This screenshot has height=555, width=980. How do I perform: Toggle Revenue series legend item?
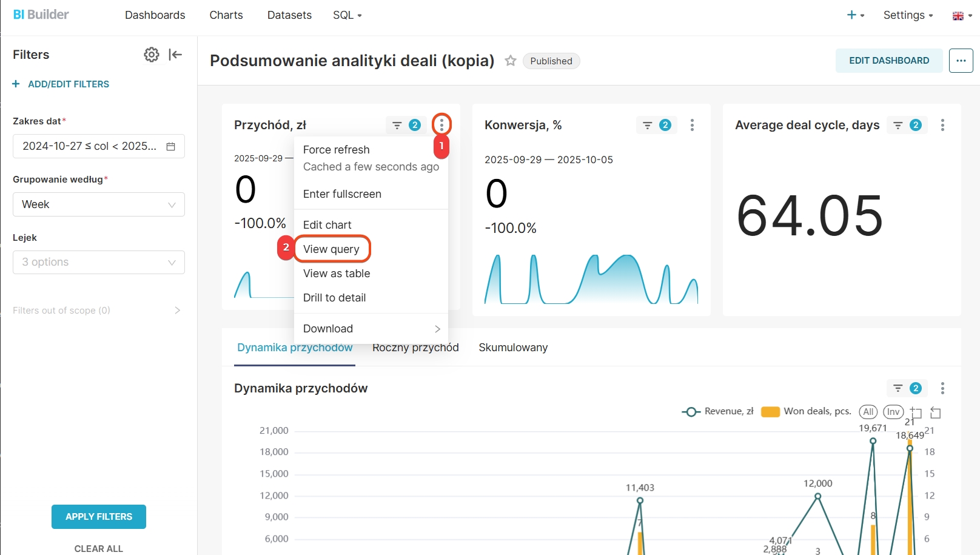point(717,411)
